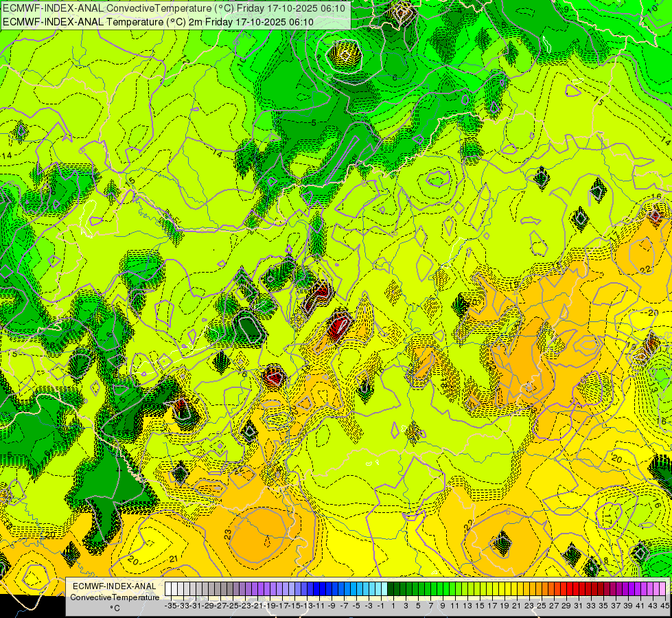
Task: Click the 45 value on the color scale
Action: click(664, 606)
